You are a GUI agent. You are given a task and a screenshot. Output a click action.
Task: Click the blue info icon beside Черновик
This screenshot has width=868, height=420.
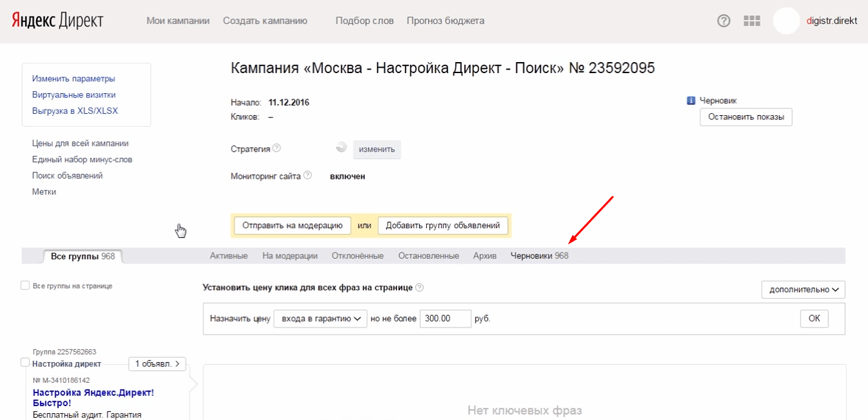tap(691, 101)
